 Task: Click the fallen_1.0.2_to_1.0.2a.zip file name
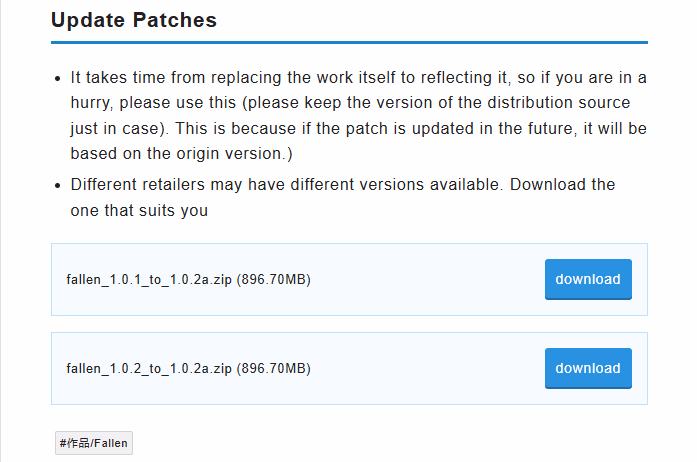pyautogui.click(x=149, y=368)
